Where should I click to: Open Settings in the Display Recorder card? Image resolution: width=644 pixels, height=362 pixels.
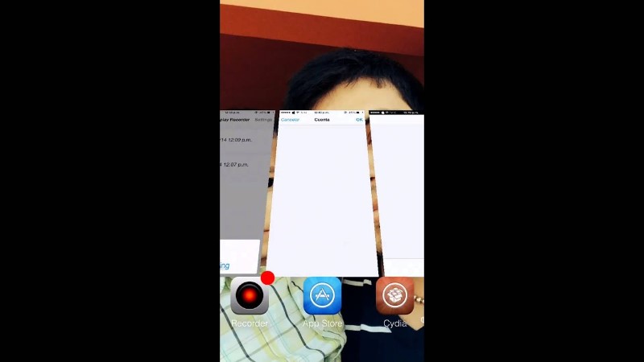click(262, 120)
